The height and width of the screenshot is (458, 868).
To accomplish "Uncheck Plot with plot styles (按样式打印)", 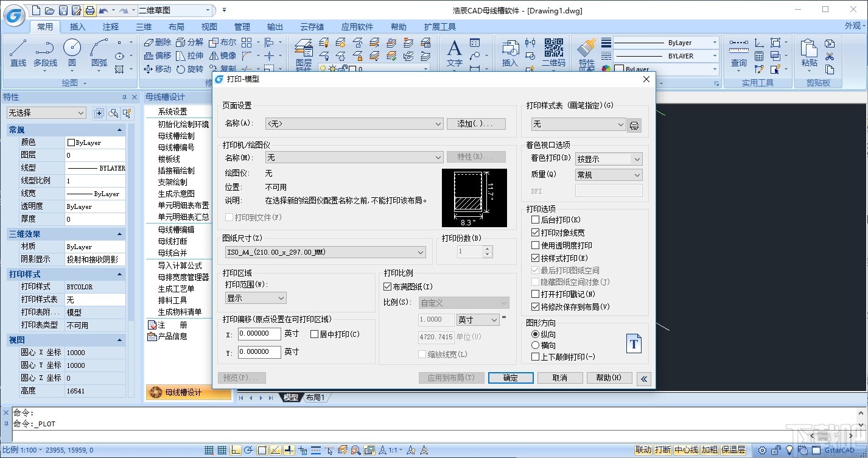I will tap(536, 258).
